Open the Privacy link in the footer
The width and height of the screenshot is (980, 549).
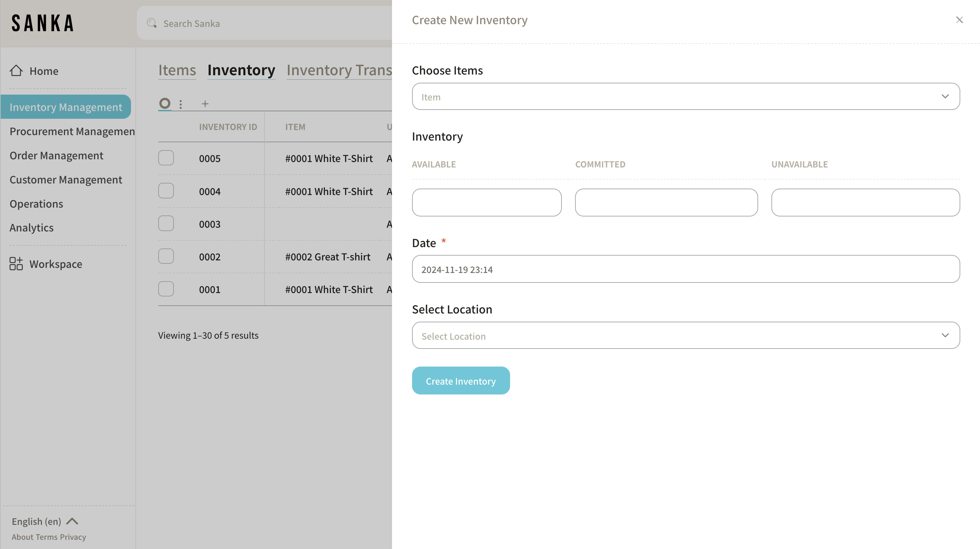(x=73, y=537)
